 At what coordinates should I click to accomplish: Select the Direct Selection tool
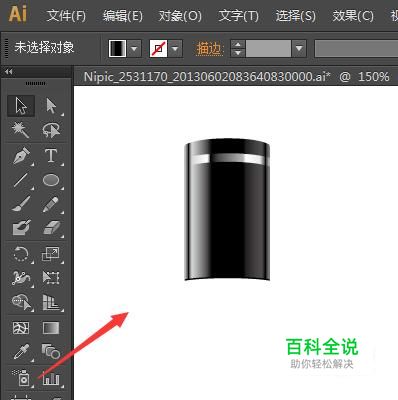click(x=51, y=106)
